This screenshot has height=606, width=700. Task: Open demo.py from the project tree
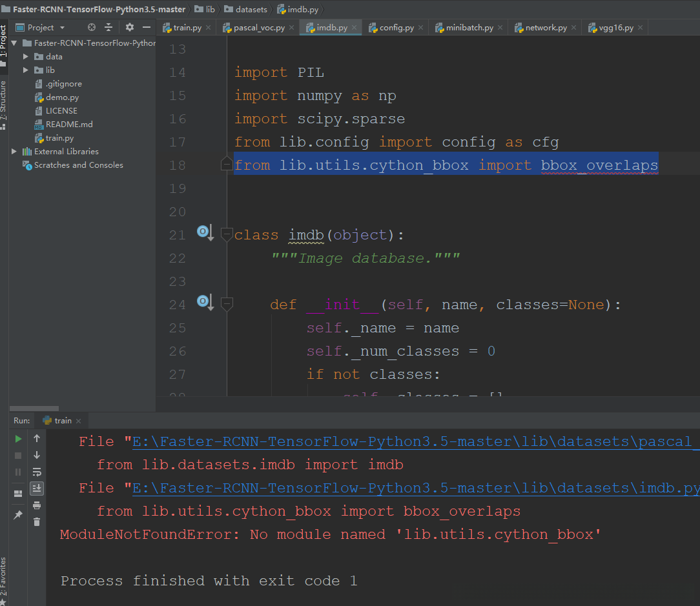(x=62, y=97)
